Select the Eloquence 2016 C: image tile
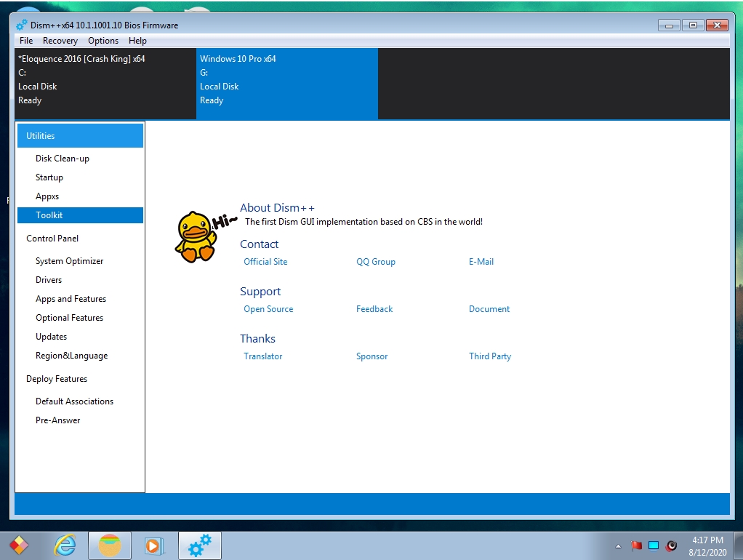 coord(105,84)
